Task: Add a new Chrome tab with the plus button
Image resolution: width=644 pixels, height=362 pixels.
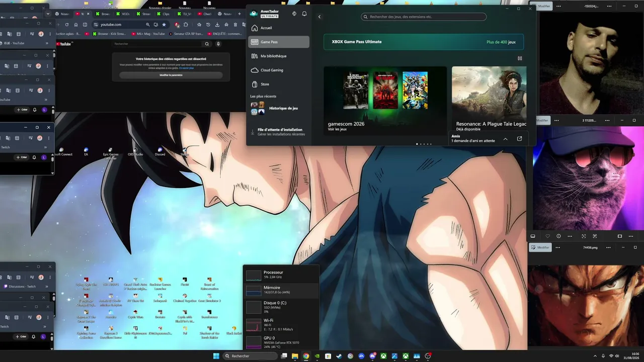Action: [239, 14]
